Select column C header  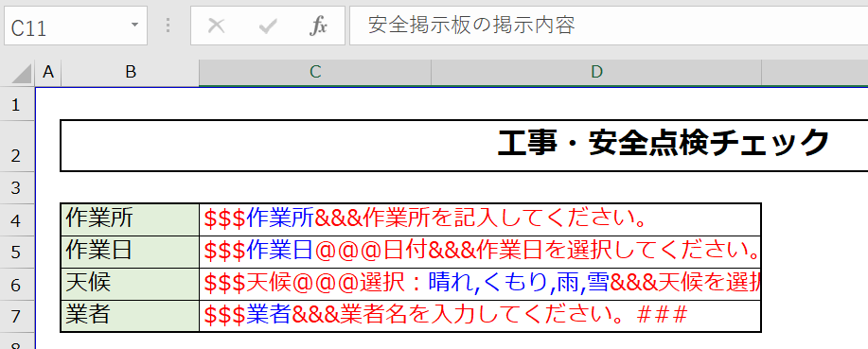(x=315, y=73)
